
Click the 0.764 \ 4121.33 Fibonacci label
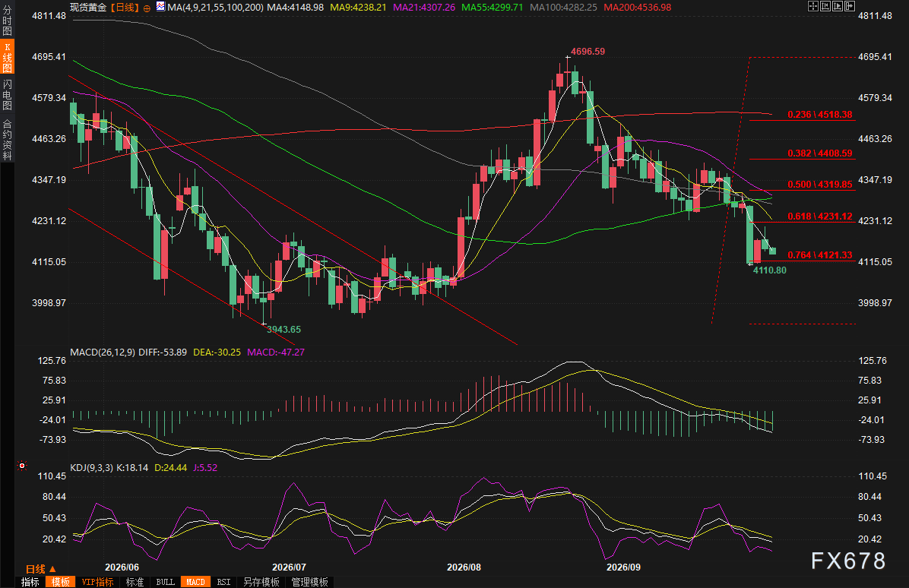coord(820,255)
